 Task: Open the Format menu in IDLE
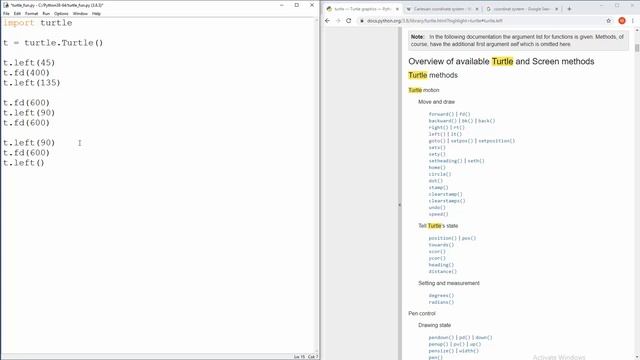(31, 13)
